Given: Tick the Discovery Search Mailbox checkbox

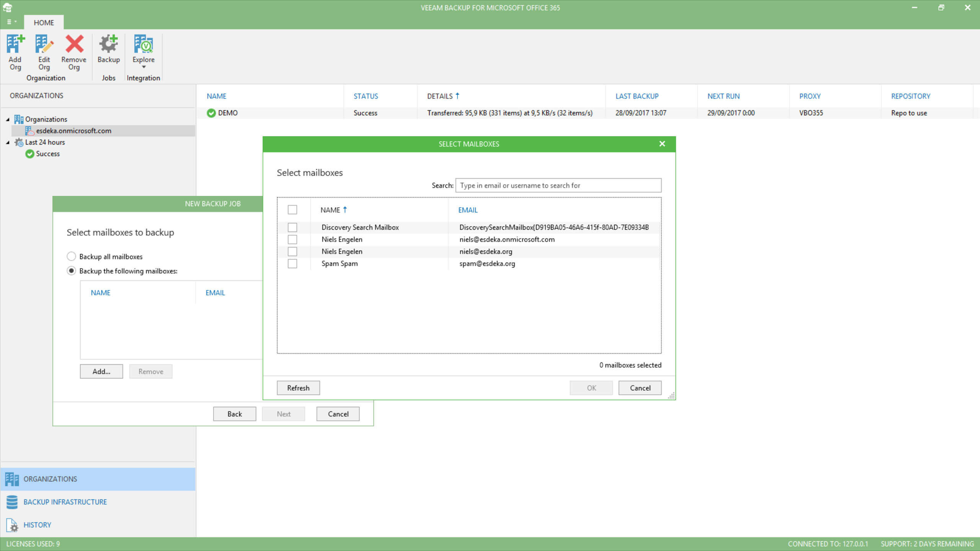Looking at the screenshot, I should tap(292, 227).
